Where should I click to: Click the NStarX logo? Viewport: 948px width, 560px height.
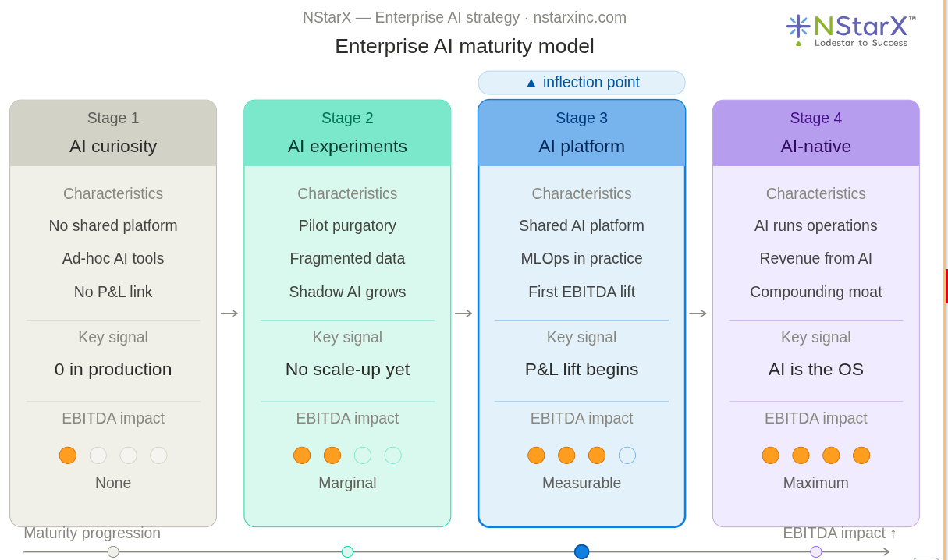(x=850, y=30)
